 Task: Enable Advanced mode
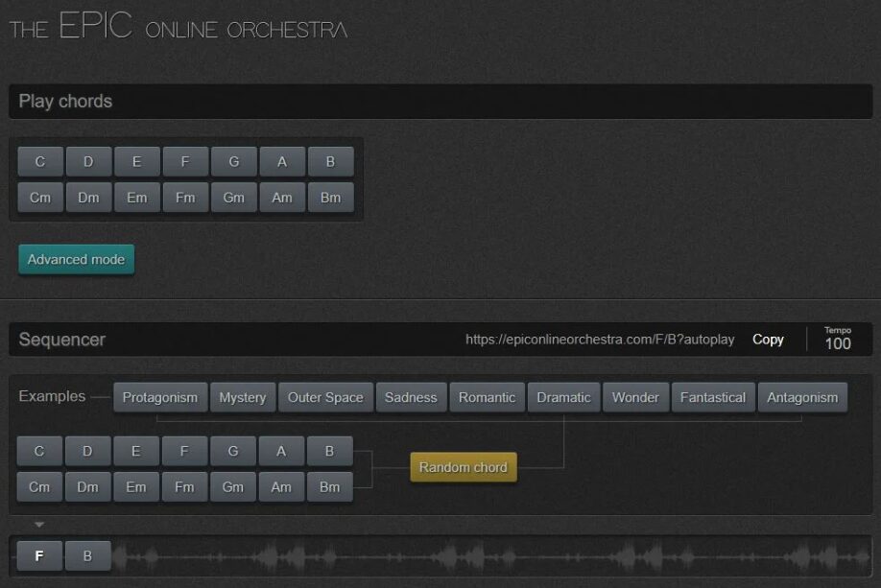click(76, 259)
